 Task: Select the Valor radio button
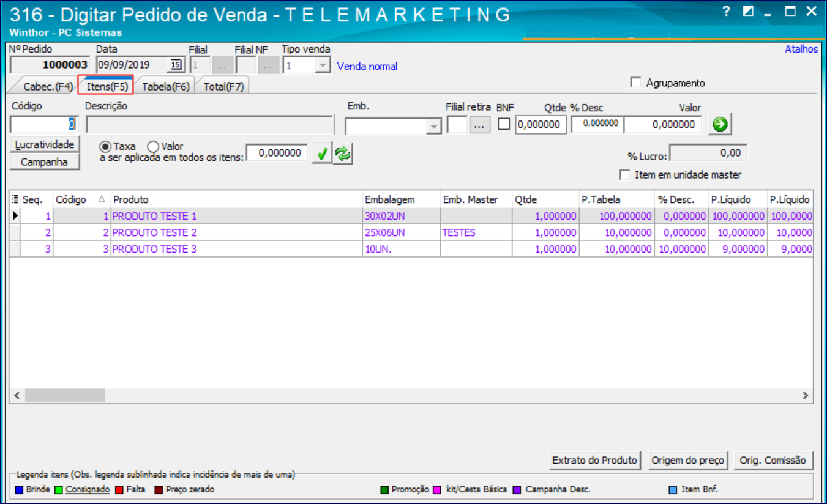click(153, 147)
